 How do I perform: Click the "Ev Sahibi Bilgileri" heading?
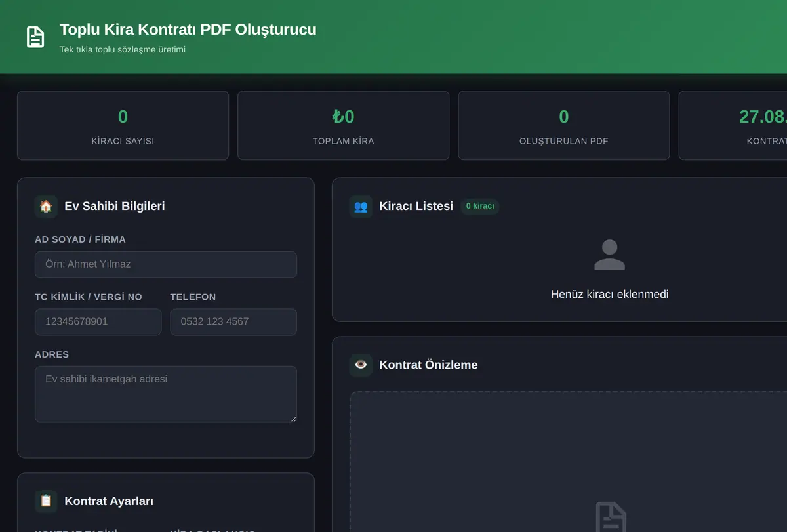click(x=115, y=206)
